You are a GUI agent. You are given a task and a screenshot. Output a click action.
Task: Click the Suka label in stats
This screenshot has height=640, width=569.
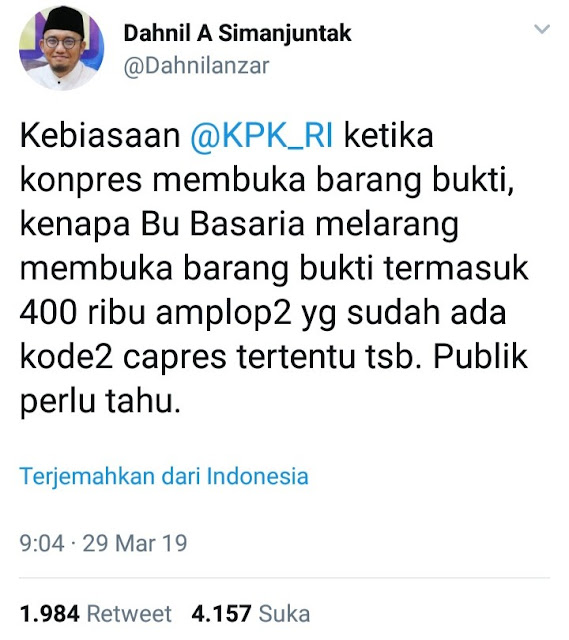284,614
